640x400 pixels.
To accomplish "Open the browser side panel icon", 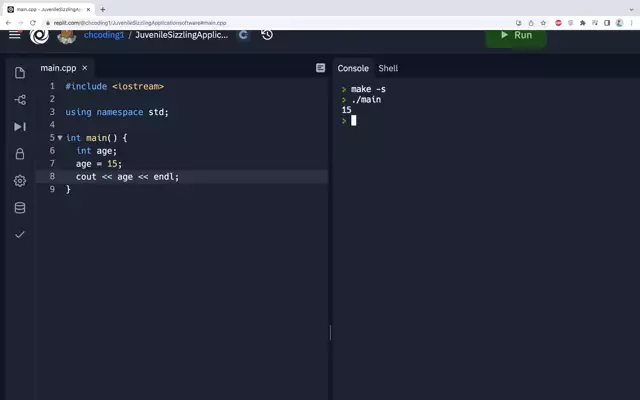I will tap(607, 23).
